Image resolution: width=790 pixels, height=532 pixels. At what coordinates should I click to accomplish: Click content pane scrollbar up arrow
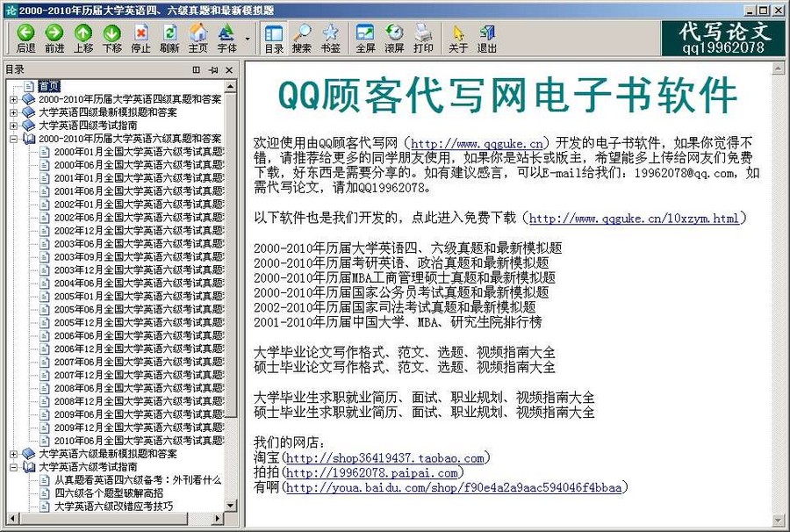(778, 68)
